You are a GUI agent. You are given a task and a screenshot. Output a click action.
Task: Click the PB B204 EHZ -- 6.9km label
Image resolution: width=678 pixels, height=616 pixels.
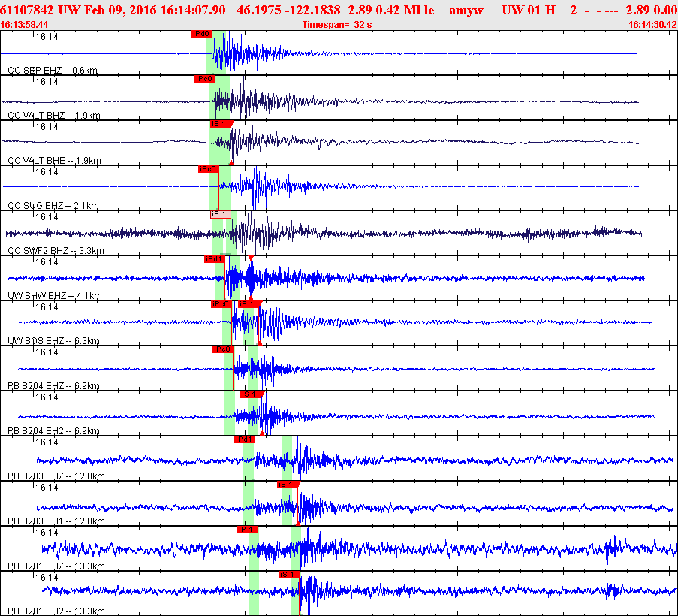(x=53, y=385)
